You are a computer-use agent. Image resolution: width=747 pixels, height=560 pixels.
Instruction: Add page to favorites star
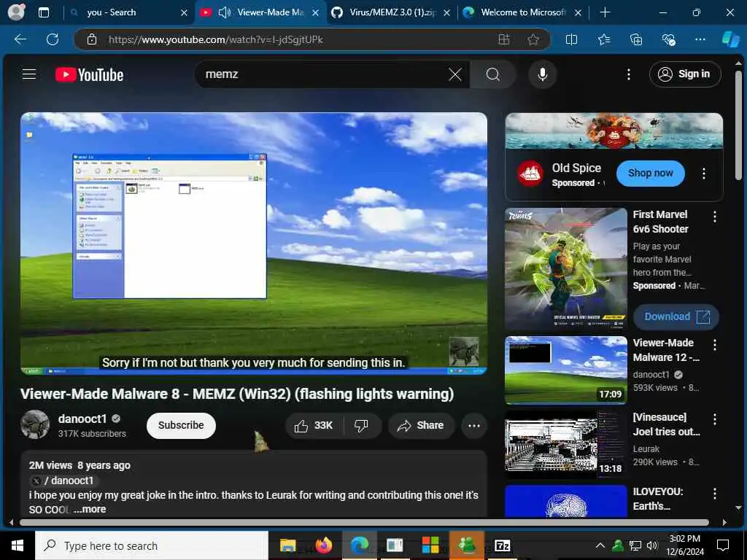point(533,39)
